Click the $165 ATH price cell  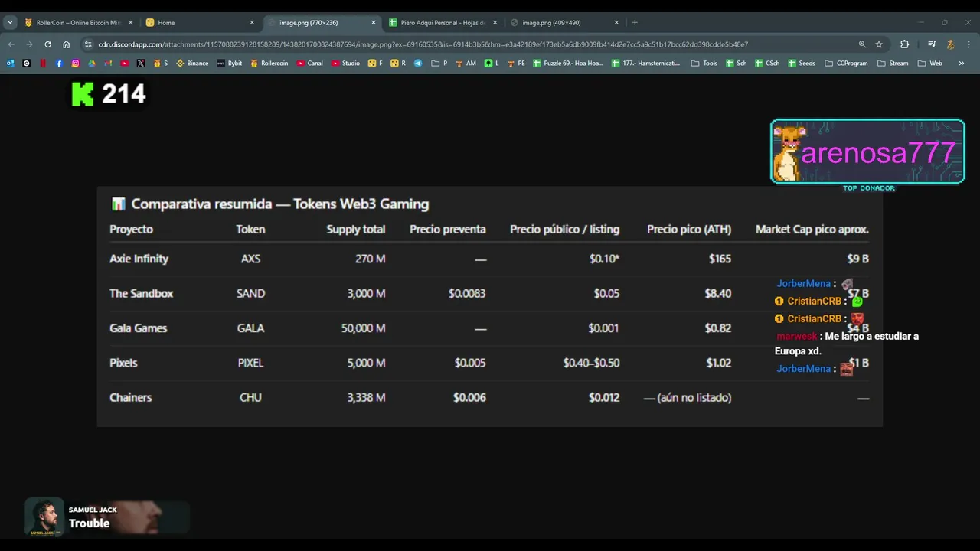click(x=720, y=259)
